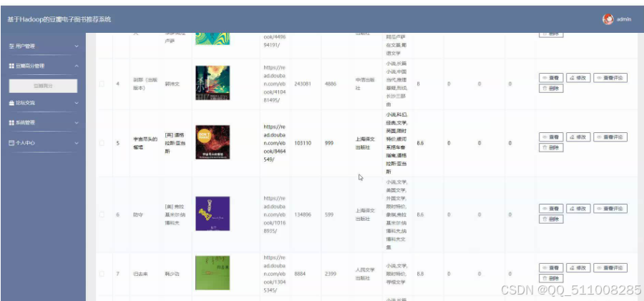
Task: Open the 宇宙尽头的餐馆 cover thumbnail
Action: tap(213, 142)
